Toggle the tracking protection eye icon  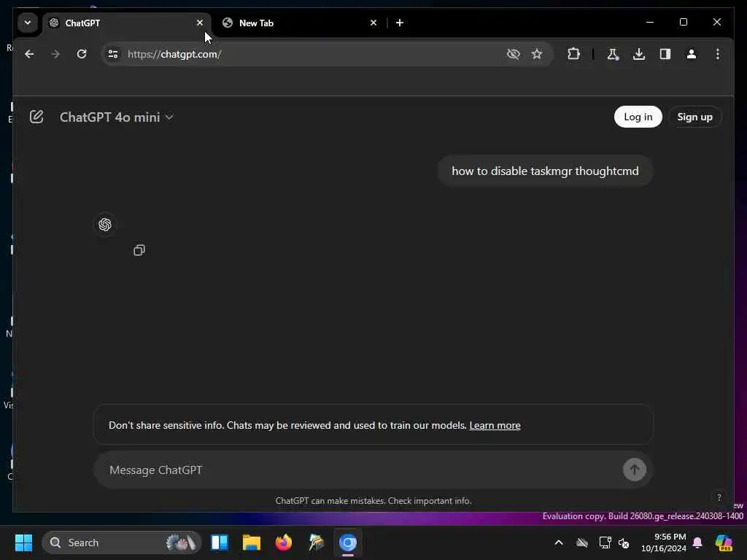coord(513,54)
